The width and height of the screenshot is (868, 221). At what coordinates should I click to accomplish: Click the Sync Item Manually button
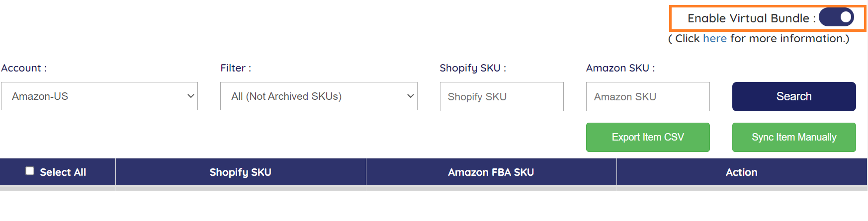click(794, 137)
